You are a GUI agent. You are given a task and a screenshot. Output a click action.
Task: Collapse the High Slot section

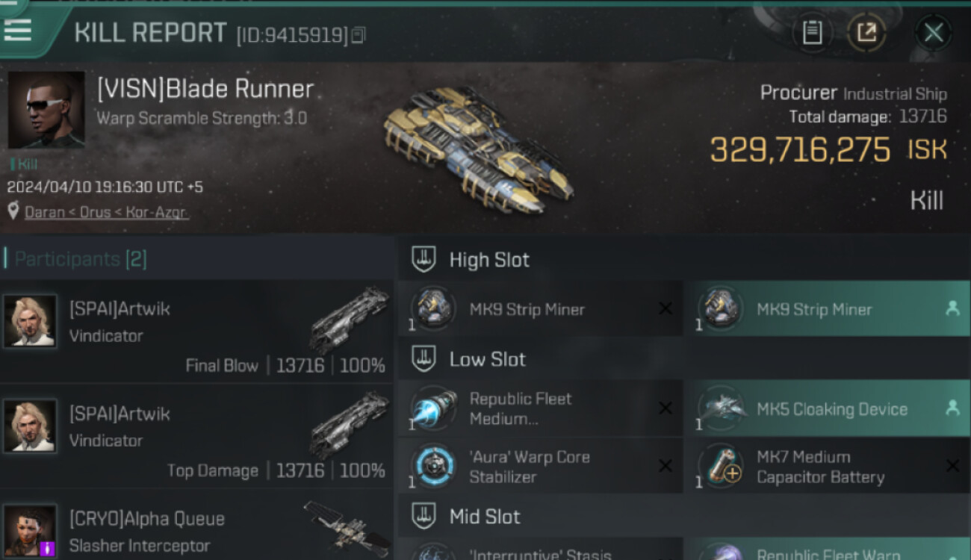(x=424, y=260)
